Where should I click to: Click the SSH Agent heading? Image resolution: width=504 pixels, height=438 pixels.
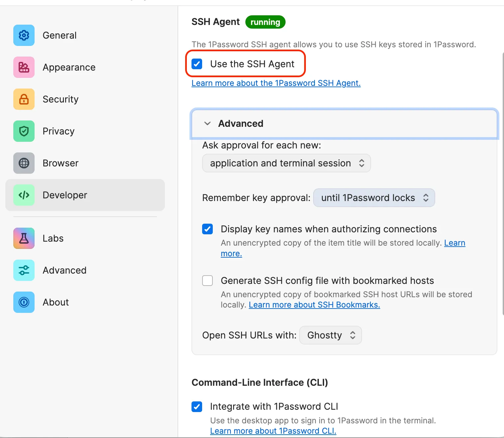click(215, 22)
